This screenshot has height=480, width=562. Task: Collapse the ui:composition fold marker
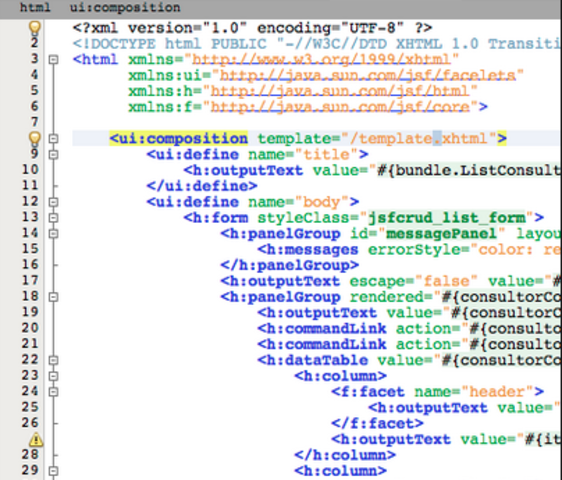[x=53, y=138]
